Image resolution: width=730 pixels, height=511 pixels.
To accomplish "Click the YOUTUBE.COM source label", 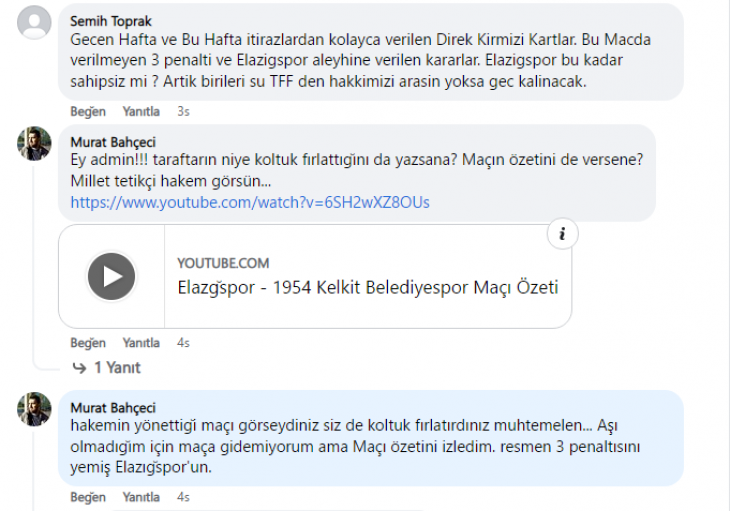I will point(223,262).
